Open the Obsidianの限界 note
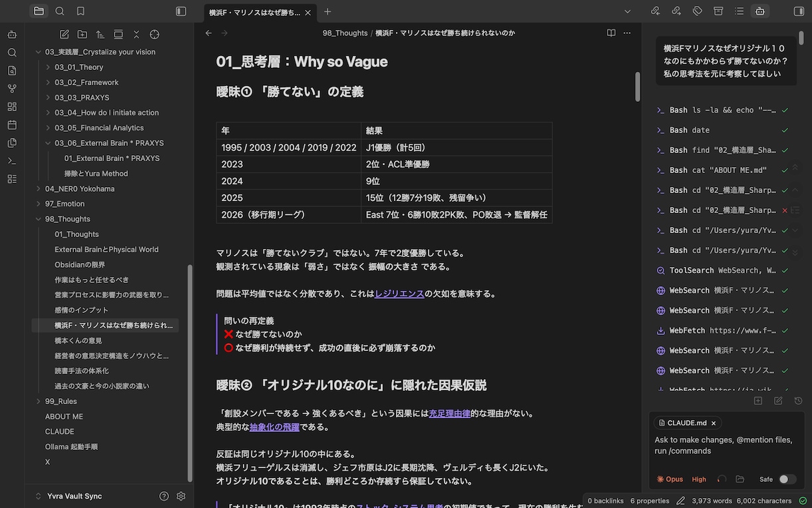 80,265
